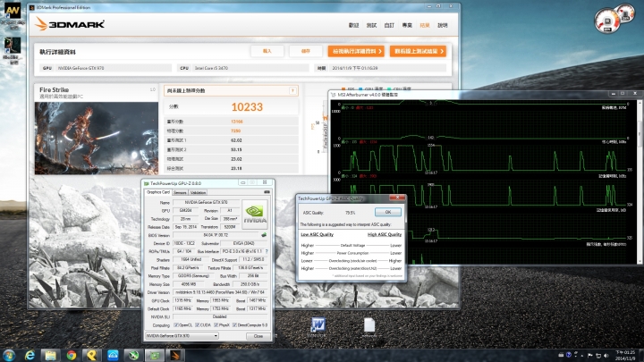Click the GPU Clock 1316 MHz field
The width and height of the screenshot is (644, 362).
click(182, 300)
